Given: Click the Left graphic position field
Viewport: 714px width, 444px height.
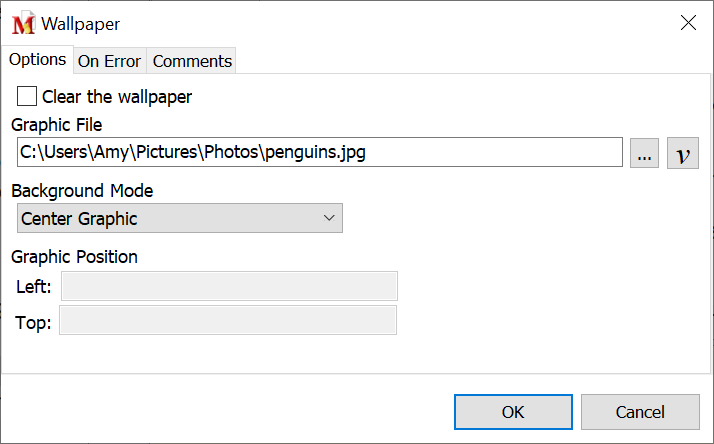Looking at the screenshot, I should pyautogui.click(x=229, y=286).
